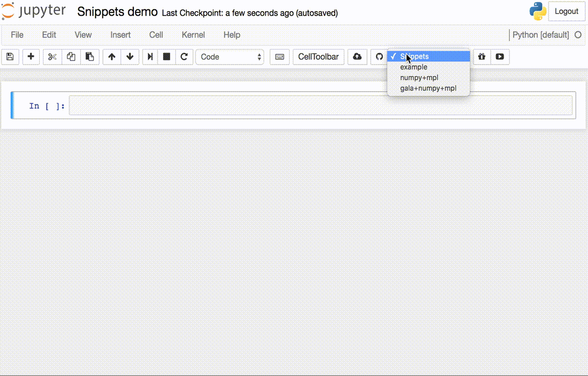Image resolution: width=588 pixels, height=376 pixels.
Task: Click the CellToolbar button
Action: (x=318, y=57)
